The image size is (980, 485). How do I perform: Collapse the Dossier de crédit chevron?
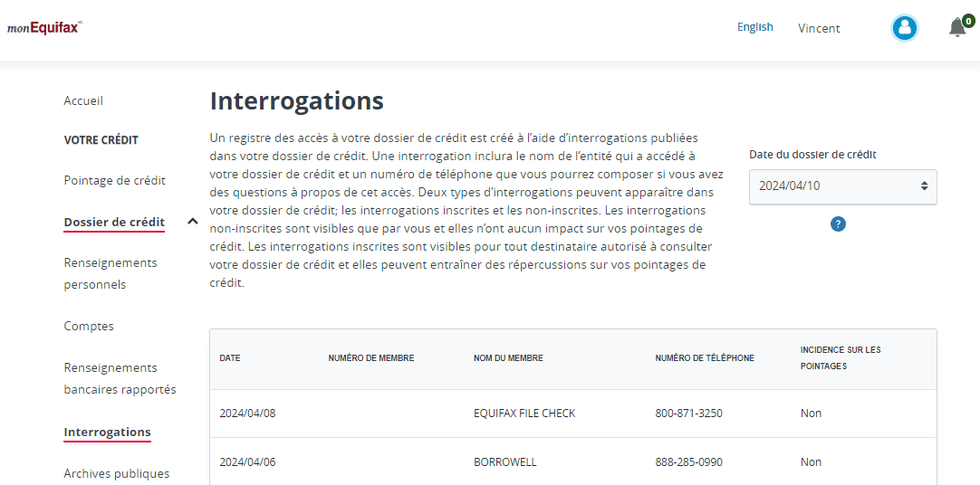pos(193,221)
